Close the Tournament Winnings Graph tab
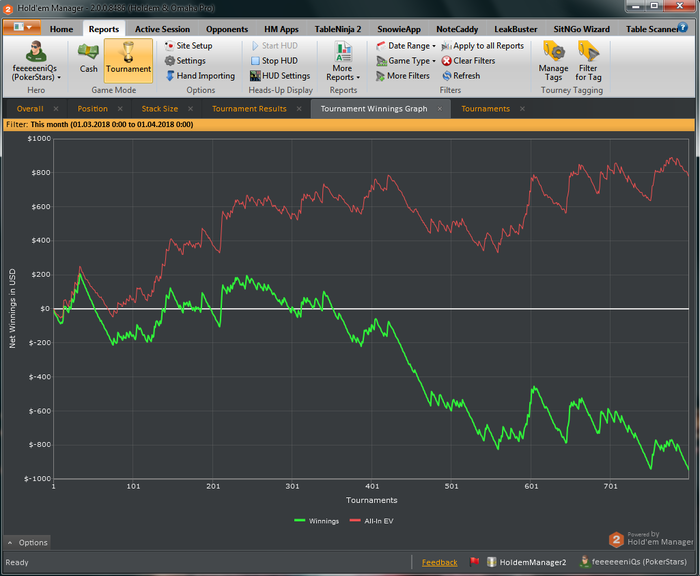This screenshot has height=576, width=700. pos(440,109)
